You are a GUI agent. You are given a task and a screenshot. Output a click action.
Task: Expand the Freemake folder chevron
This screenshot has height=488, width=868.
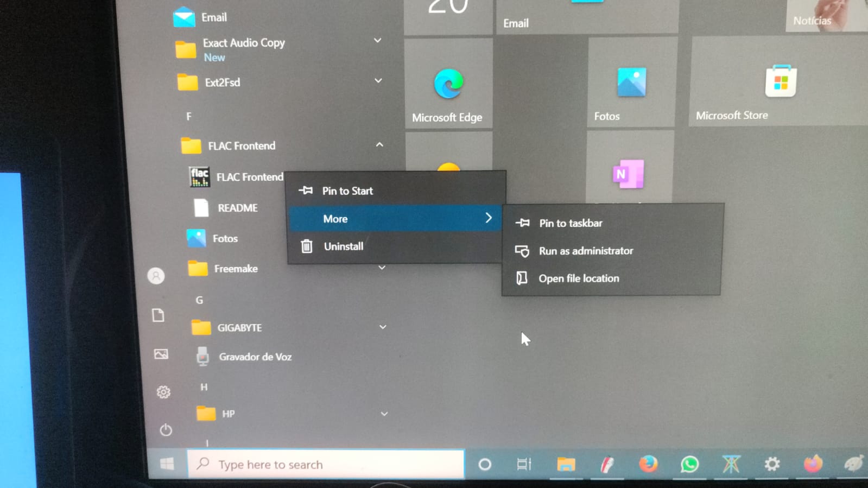coord(382,268)
